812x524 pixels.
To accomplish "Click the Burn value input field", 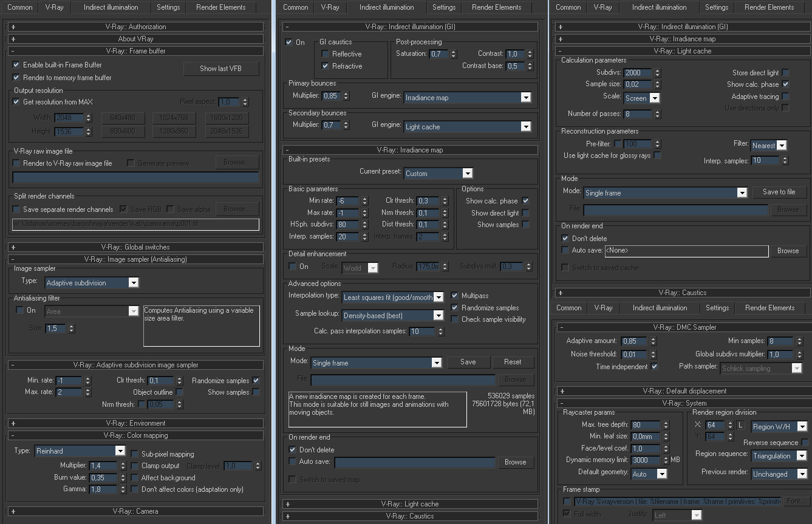I will tap(103, 478).
